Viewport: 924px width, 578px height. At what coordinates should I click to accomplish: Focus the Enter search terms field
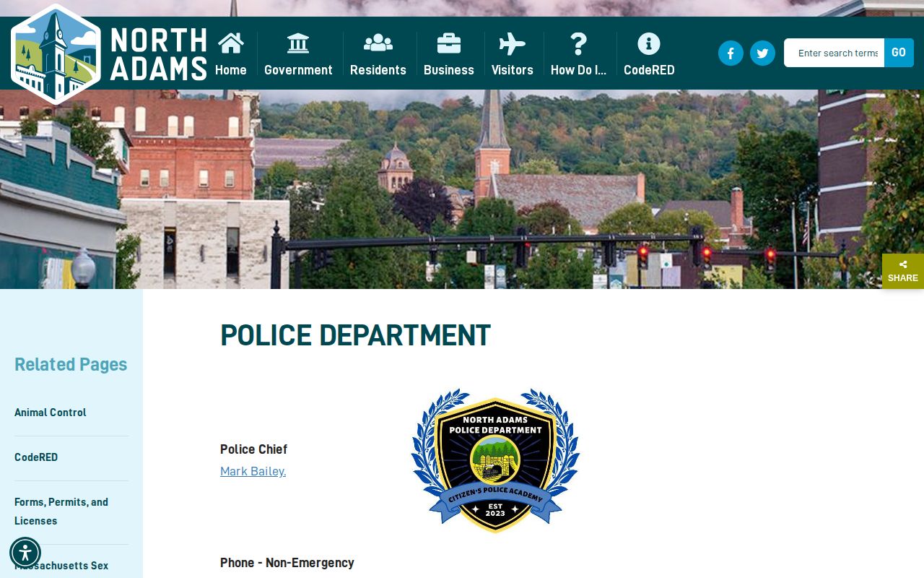click(834, 53)
